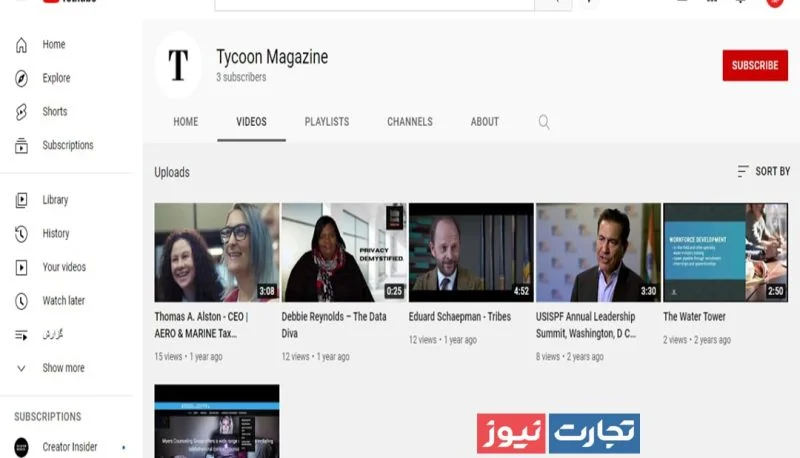Switch to the Home tab
The image size is (800, 458).
[x=186, y=122]
